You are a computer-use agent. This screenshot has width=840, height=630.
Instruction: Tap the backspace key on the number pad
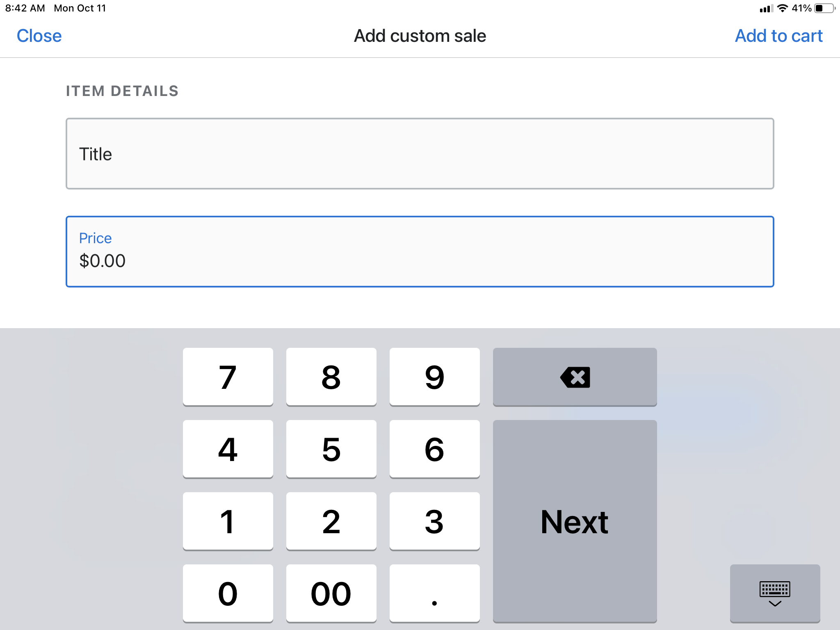574,377
